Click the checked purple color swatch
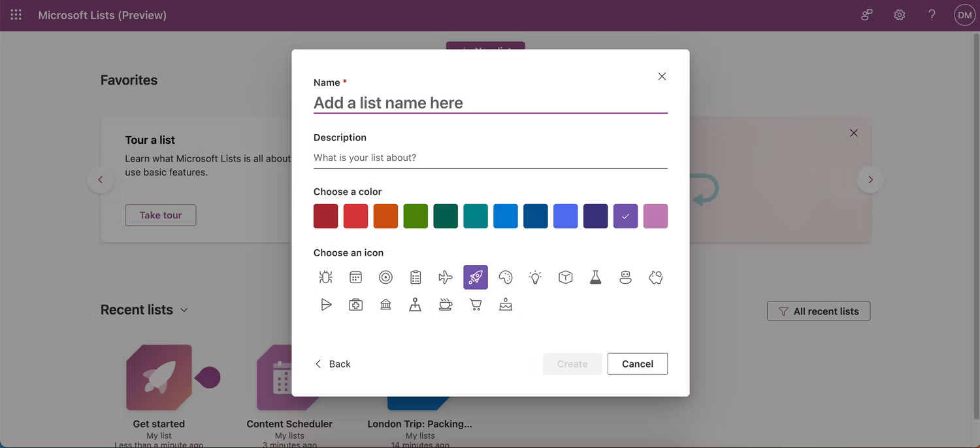Image resolution: width=980 pixels, height=448 pixels. [x=626, y=216]
